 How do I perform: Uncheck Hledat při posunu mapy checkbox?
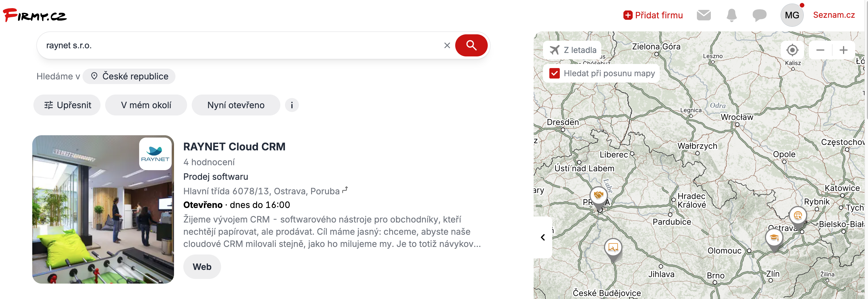coord(554,73)
